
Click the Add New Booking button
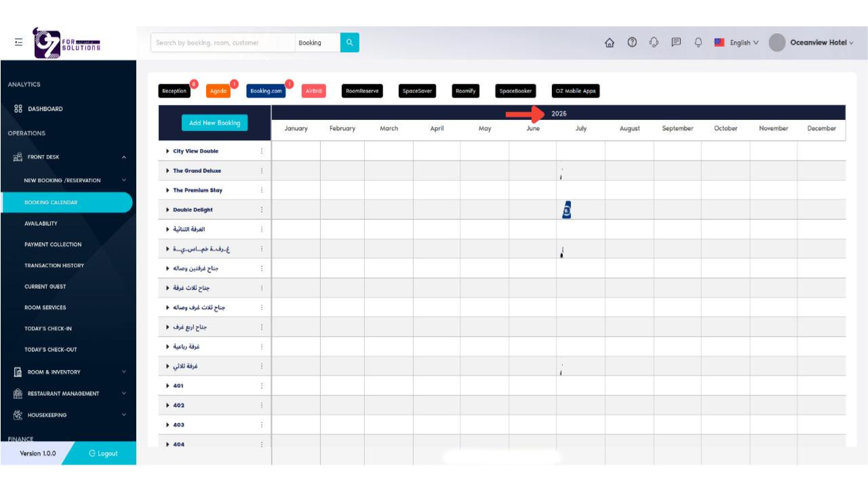tap(214, 123)
